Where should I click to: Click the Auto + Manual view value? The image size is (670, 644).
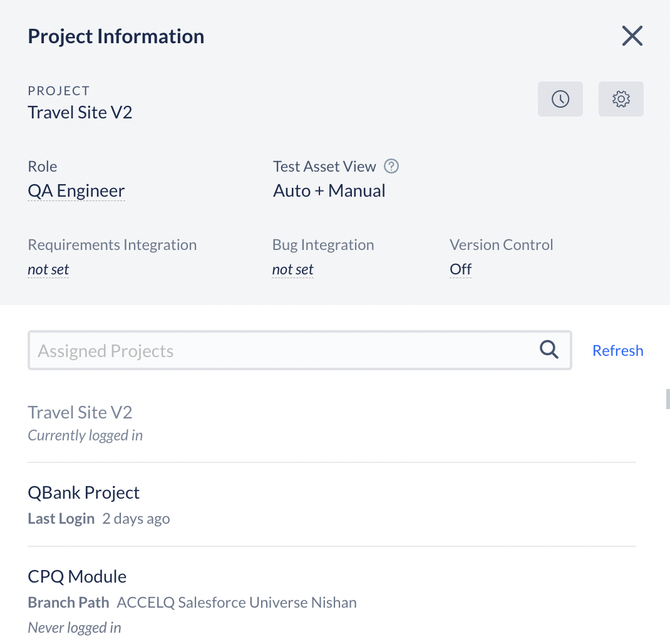click(x=329, y=190)
